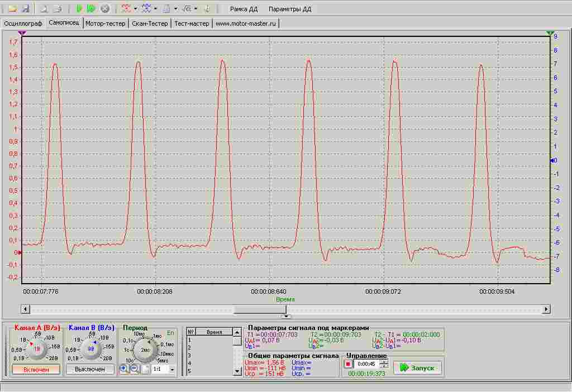This screenshot has height=392, width=572.
Task: Open the Скан-Тестер tab
Action: pyautogui.click(x=150, y=23)
